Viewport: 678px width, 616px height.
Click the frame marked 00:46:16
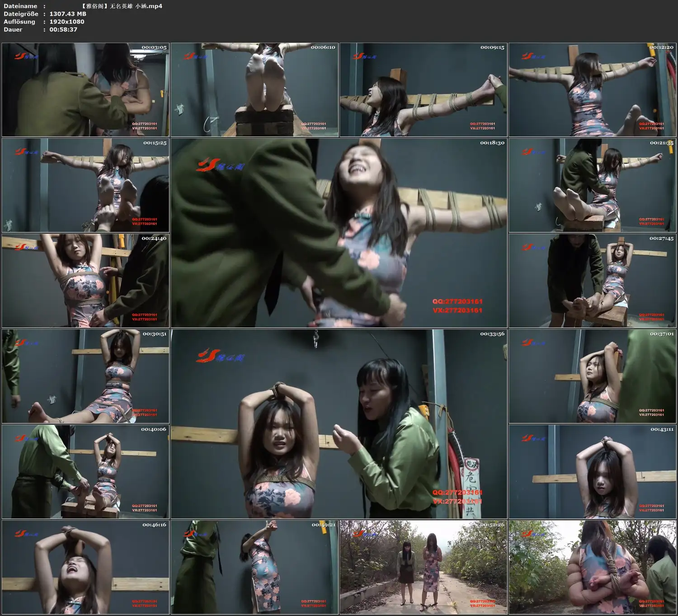click(x=85, y=567)
